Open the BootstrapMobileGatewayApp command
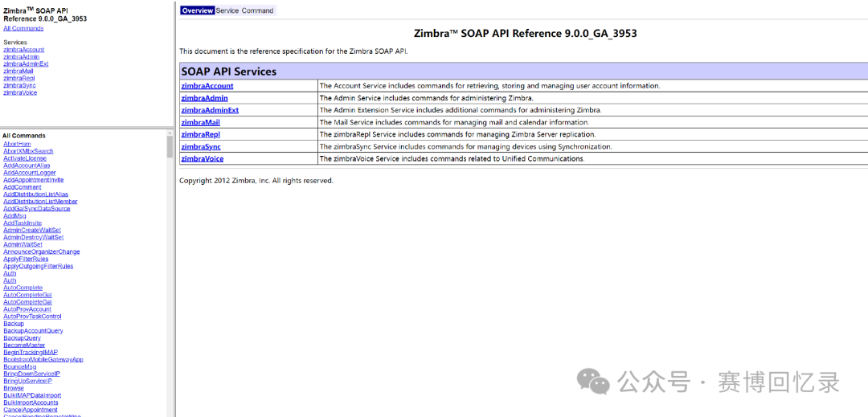Image resolution: width=868 pixels, height=417 pixels. [43, 359]
